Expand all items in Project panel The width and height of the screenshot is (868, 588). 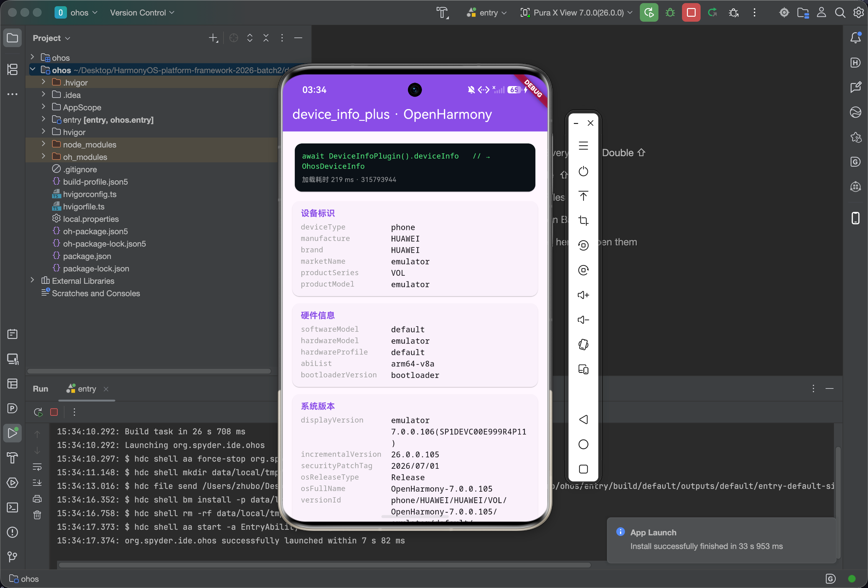click(250, 38)
